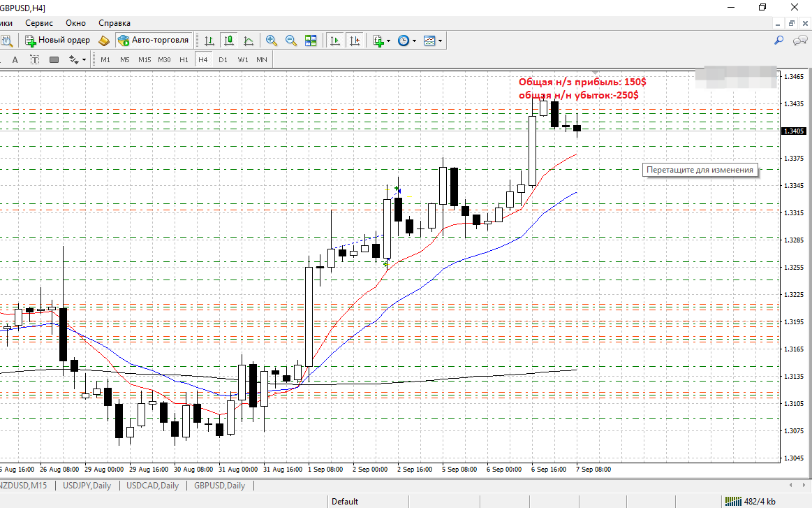This screenshot has height=508, width=812.
Task: Switch to the GBPUSD,Daily chart tab
Action: 219,486
